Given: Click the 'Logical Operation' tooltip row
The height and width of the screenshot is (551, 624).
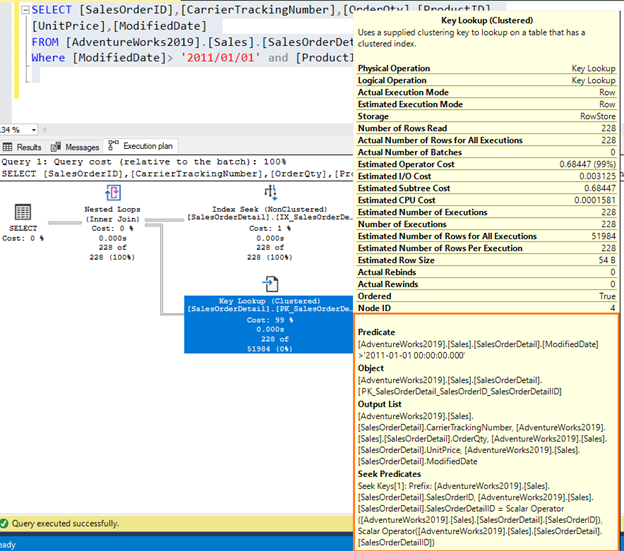Looking at the screenshot, I should click(486, 80).
